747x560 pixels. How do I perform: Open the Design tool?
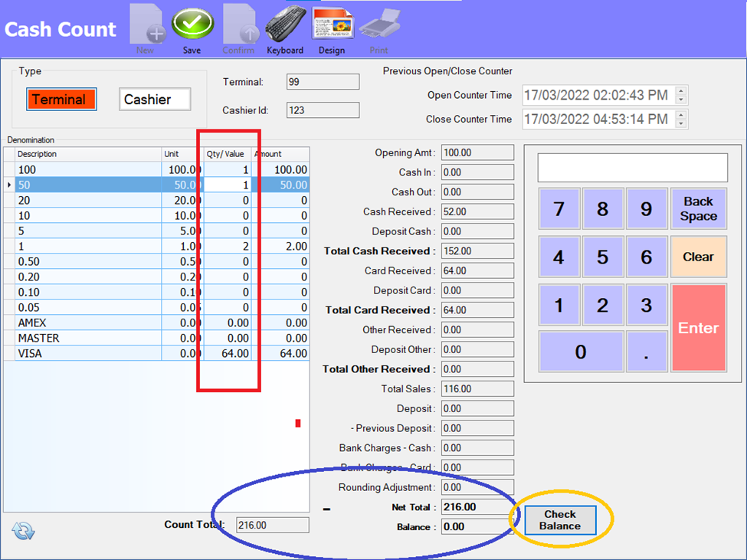click(x=332, y=27)
